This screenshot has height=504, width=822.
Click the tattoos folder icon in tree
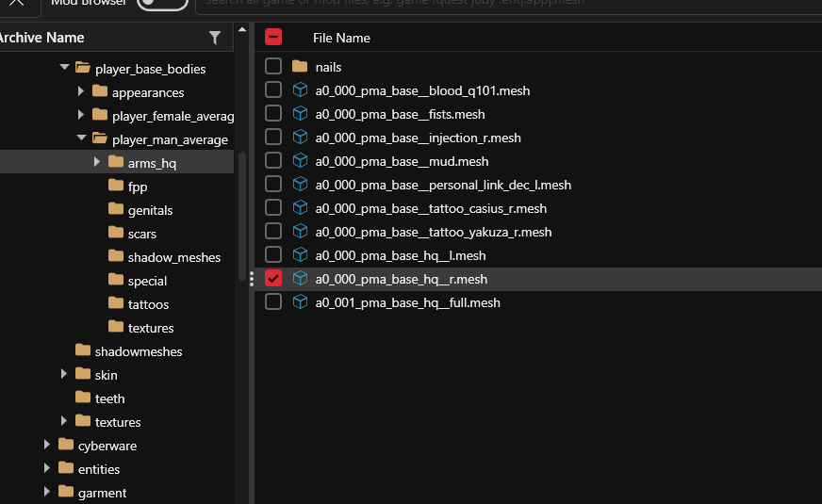click(x=116, y=303)
